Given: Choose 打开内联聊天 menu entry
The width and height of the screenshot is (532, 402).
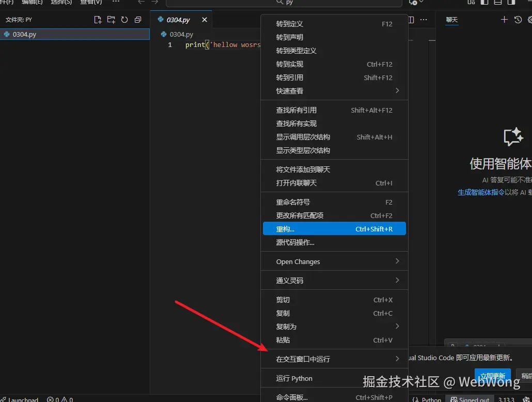Looking at the screenshot, I should [334, 183].
